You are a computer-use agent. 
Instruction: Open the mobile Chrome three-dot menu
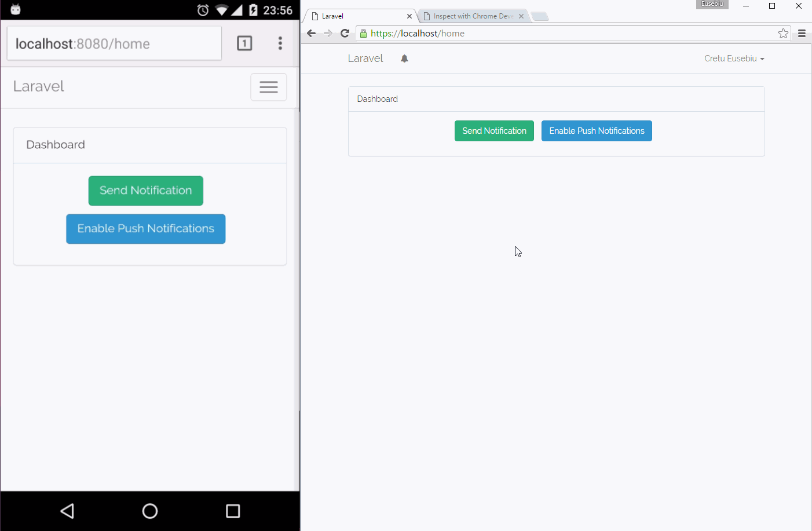[x=280, y=43]
